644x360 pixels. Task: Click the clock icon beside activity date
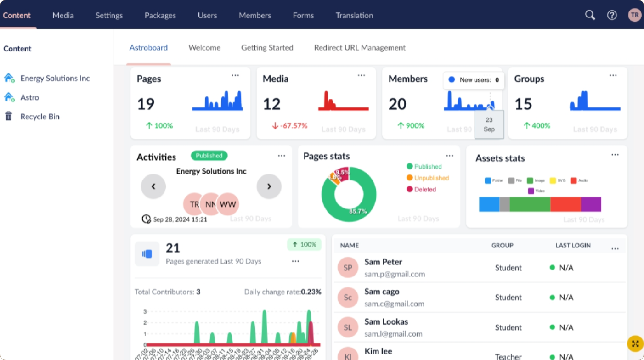(146, 219)
